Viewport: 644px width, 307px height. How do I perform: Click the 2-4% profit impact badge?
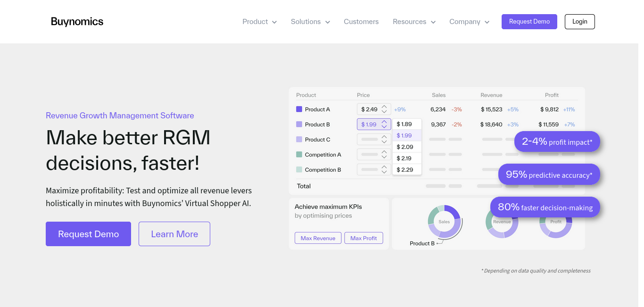(557, 141)
